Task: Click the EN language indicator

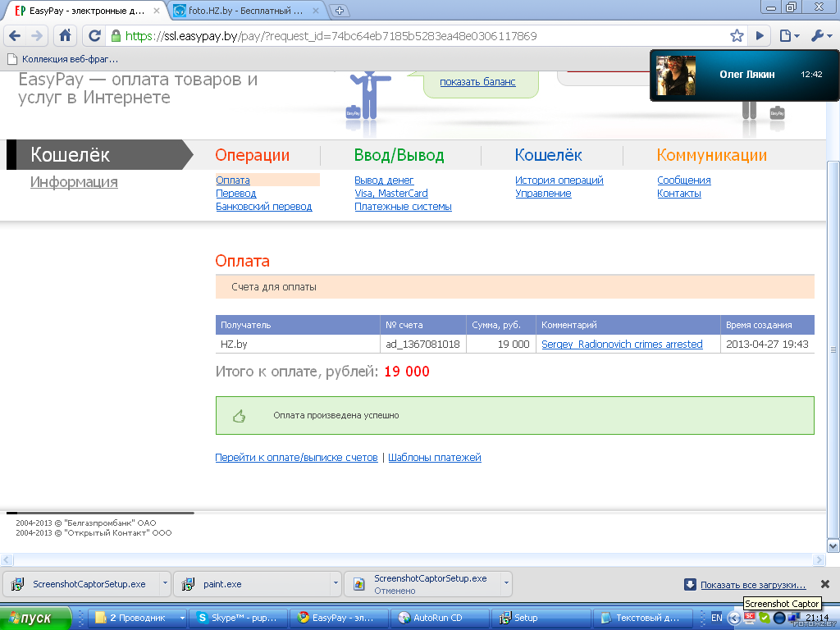Action: [x=717, y=619]
